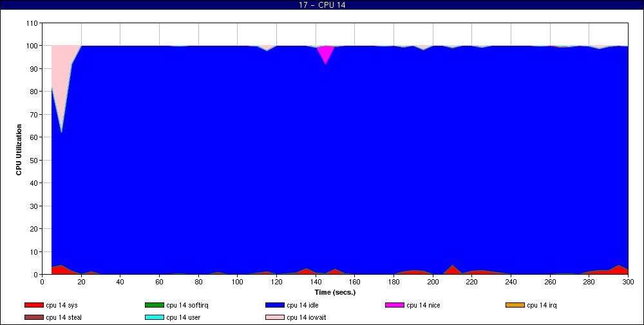Click the magenta cpu 14 nice legend swatch
The width and height of the screenshot is (644, 325).
pyautogui.click(x=395, y=305)
